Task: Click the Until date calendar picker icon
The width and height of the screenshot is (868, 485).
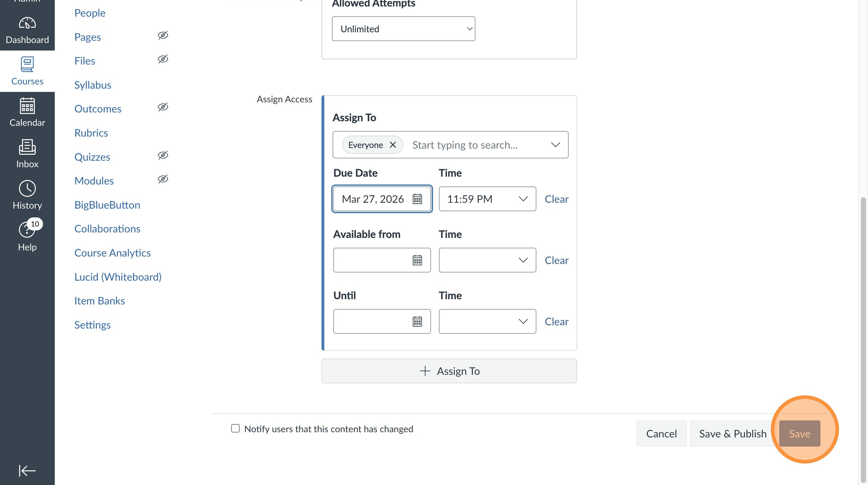Action: (x=417, y=322)
